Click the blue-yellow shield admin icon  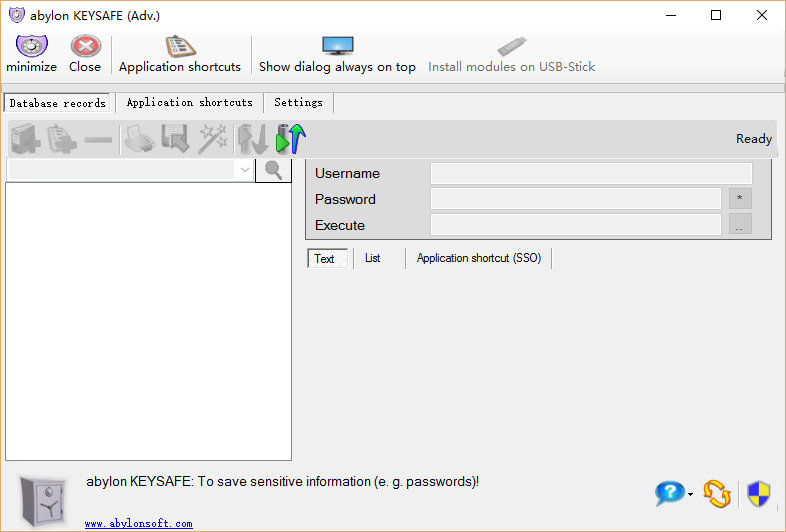pyautogui.click(x=758, y=493)
